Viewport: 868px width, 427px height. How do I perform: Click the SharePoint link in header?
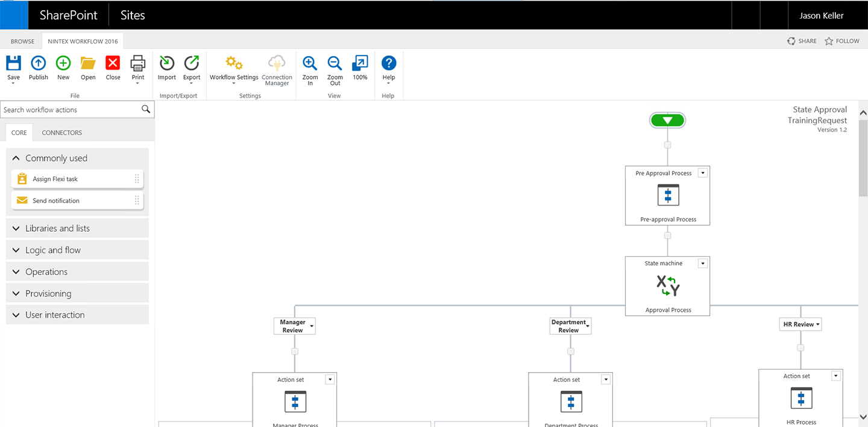pos(69,16)
